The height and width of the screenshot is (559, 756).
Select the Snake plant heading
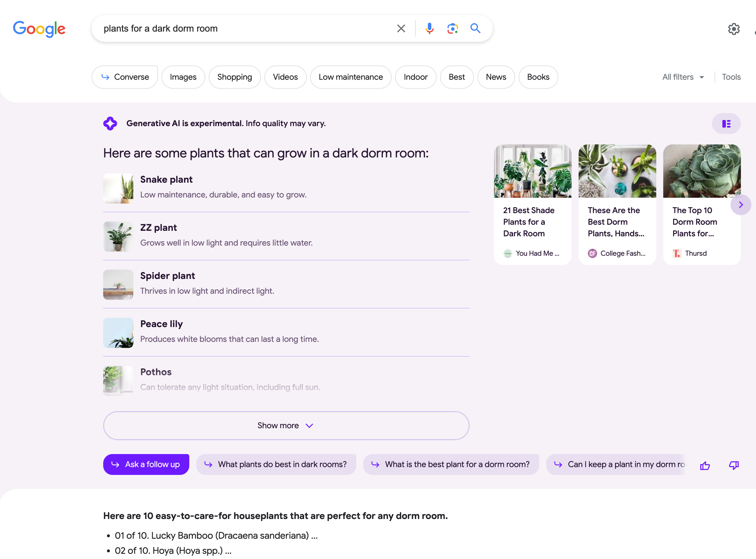click(x=166, y=180)
